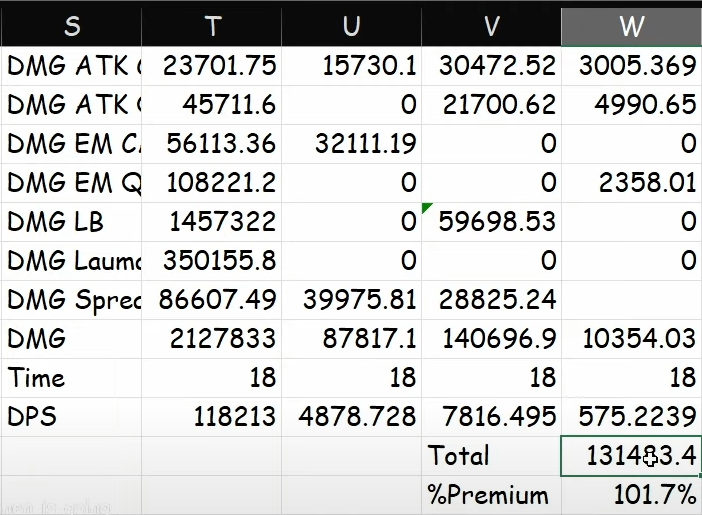Select the %Premium label cell
Screen dimensions: 702x515
(492, 495)
